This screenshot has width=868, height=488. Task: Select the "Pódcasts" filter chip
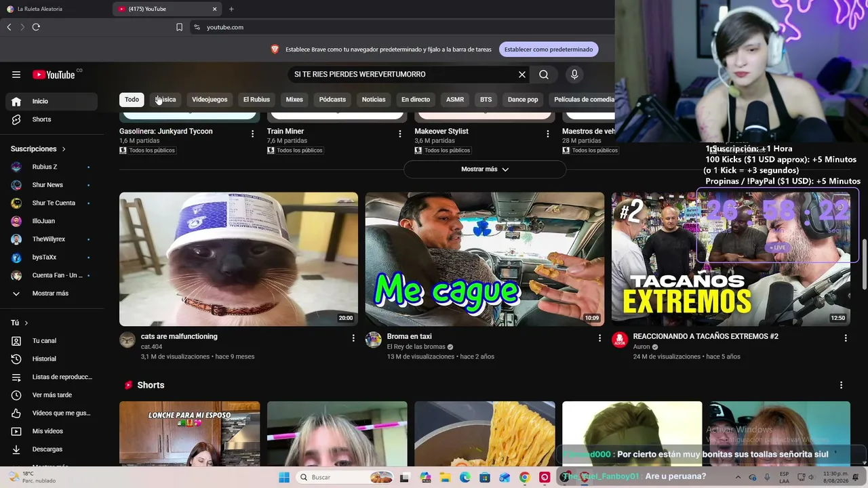tap(332, 100)
